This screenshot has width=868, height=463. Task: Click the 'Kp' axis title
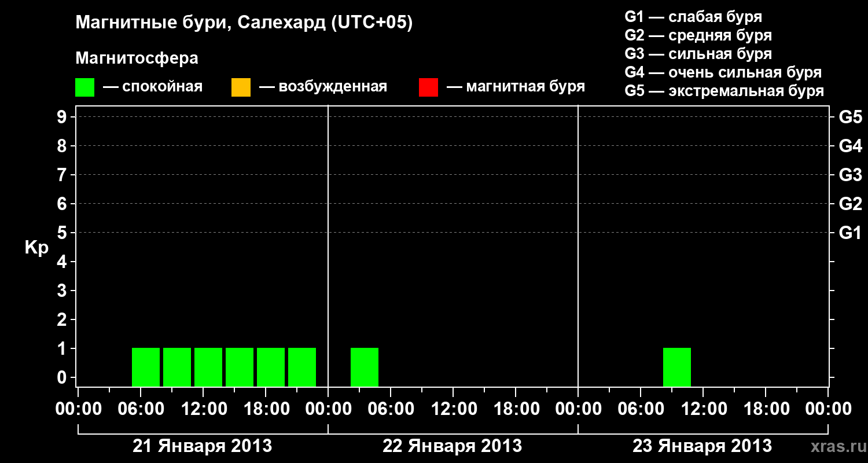(36, 248)
